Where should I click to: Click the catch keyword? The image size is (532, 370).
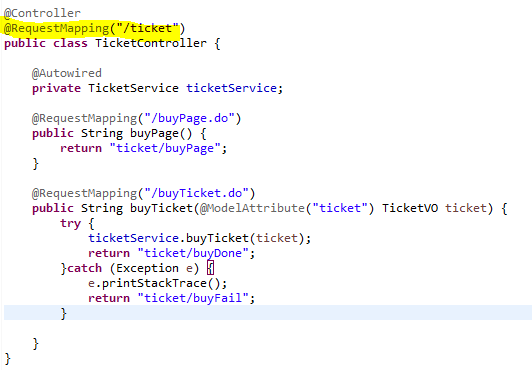[x=84, y=268]
